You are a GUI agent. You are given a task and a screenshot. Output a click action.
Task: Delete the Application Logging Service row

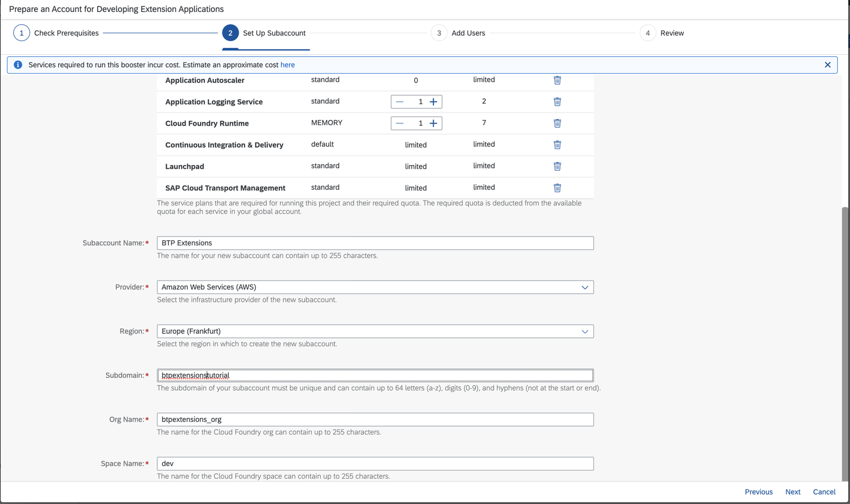[557, 101]
